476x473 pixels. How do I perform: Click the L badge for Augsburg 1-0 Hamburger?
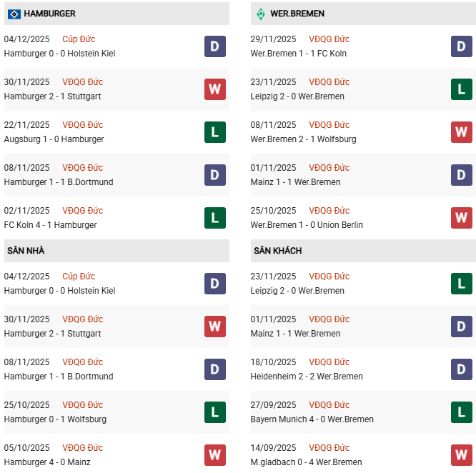[214, 132]
